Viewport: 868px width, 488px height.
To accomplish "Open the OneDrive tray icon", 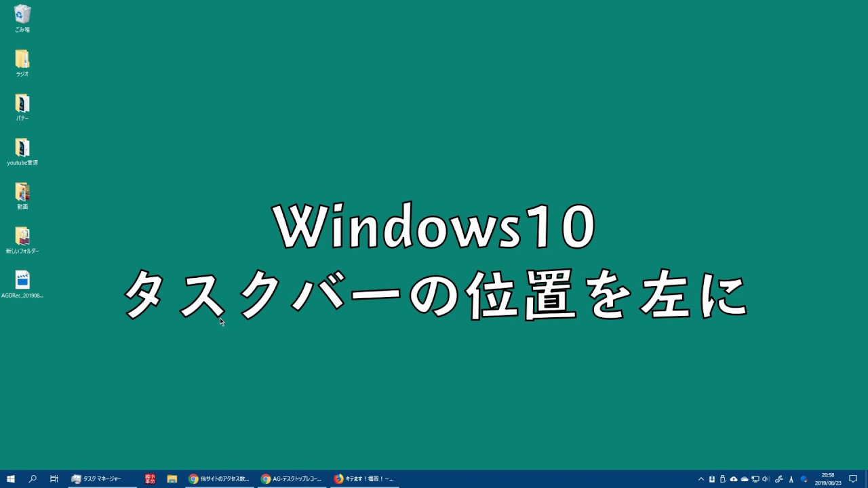I will click(x=745, y=479).
